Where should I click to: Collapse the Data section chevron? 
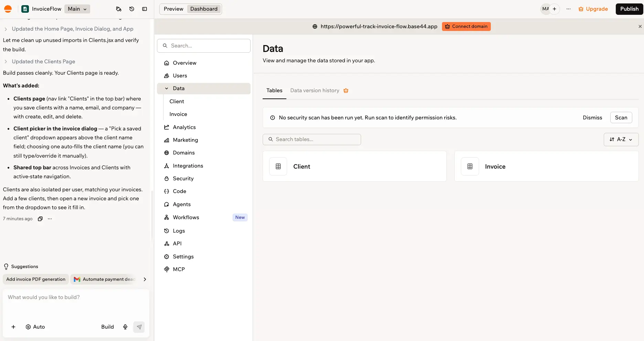point(167,88)
